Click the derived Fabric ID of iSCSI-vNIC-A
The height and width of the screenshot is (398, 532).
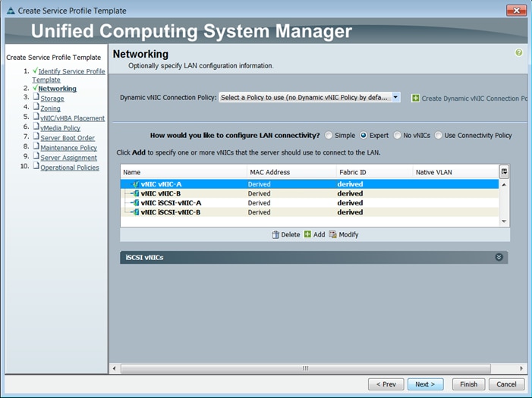350,202
